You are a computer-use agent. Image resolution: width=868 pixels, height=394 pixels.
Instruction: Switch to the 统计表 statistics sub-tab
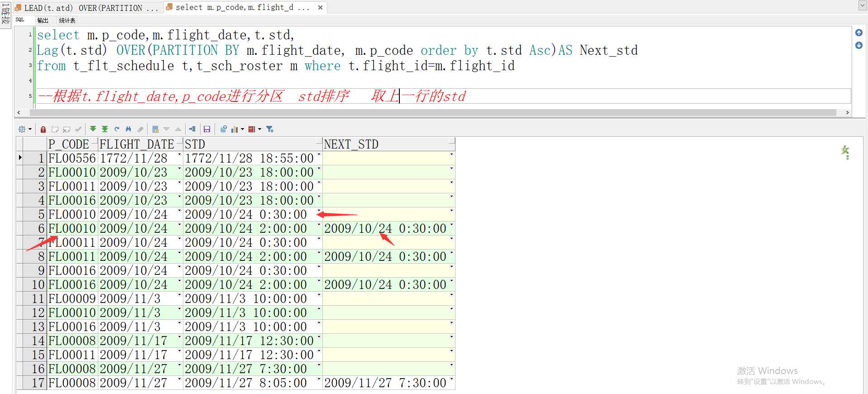67,20
